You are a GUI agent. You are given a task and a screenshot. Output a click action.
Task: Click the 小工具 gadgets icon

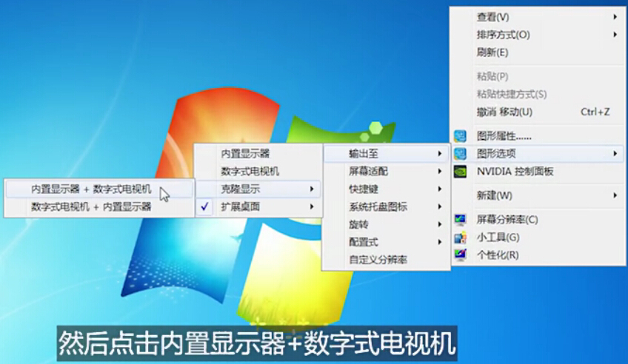[x=461, y=237]
